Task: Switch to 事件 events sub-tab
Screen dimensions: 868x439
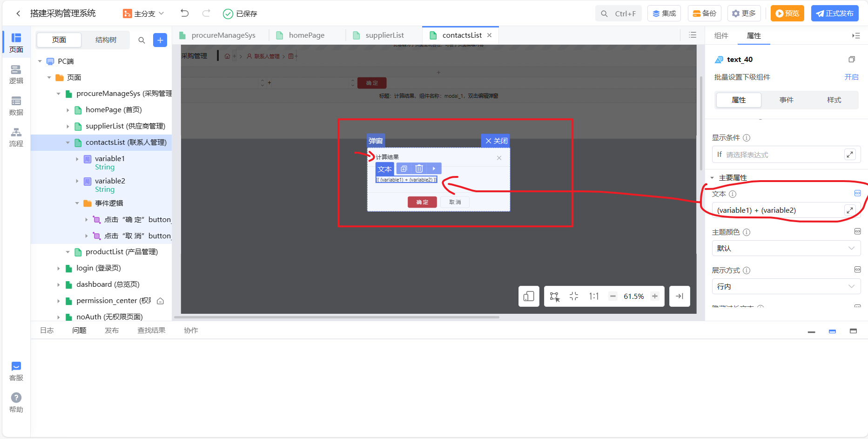Action: 787,100
